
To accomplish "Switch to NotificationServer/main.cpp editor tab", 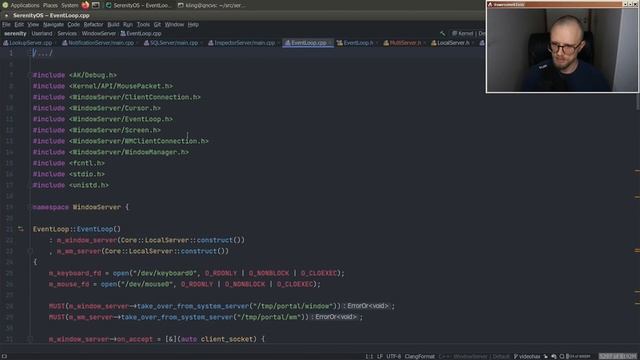I will click(98, 43).
